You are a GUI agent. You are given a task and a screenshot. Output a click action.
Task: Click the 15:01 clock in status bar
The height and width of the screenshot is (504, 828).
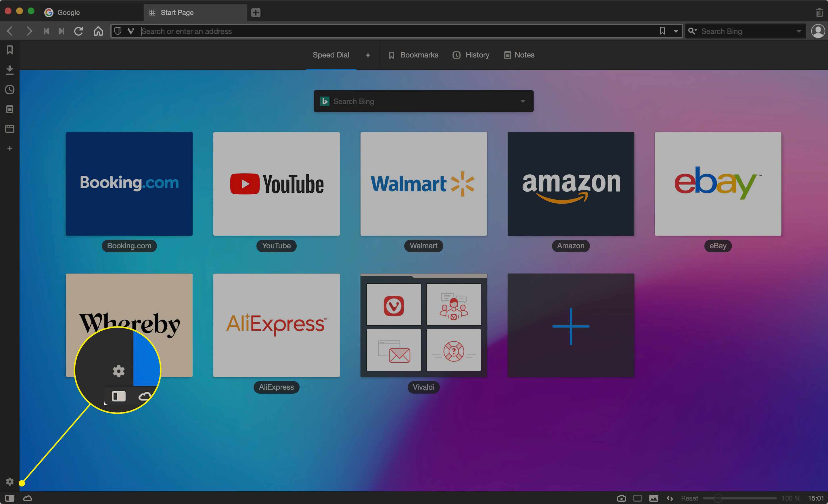[x=816, y=498]
